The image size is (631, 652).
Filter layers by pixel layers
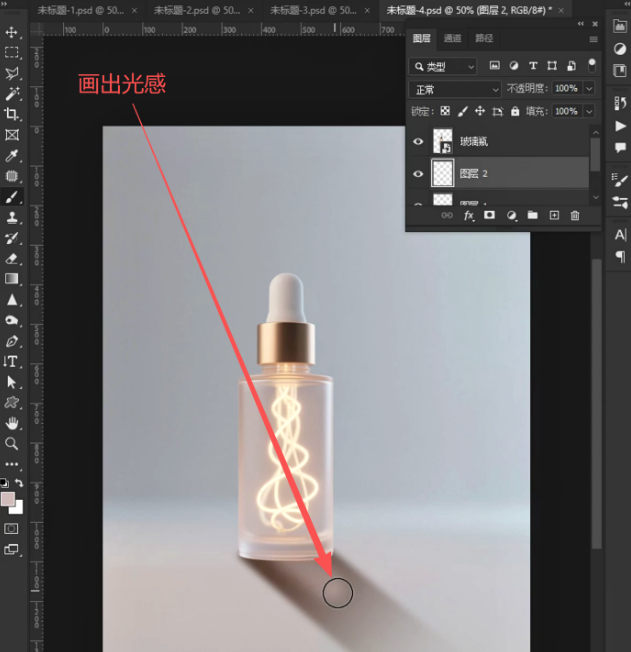click(495, 65)
